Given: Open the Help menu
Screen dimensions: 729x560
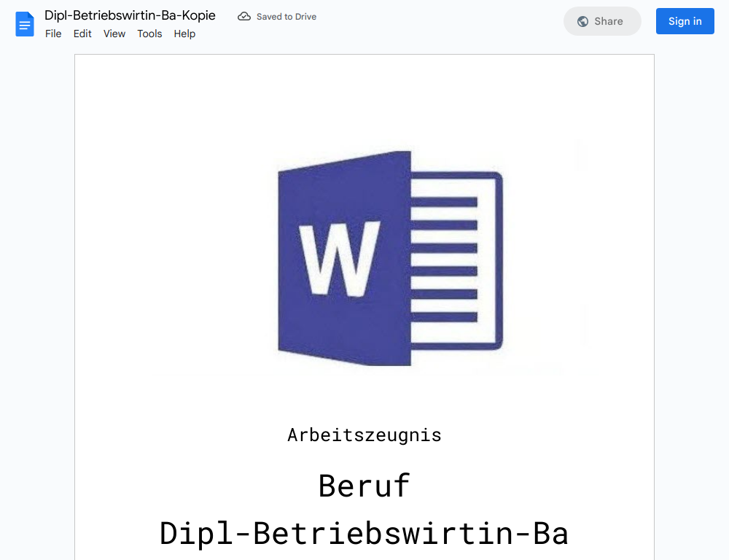Looking at the screenshot, I should click(x=184, y=34).
